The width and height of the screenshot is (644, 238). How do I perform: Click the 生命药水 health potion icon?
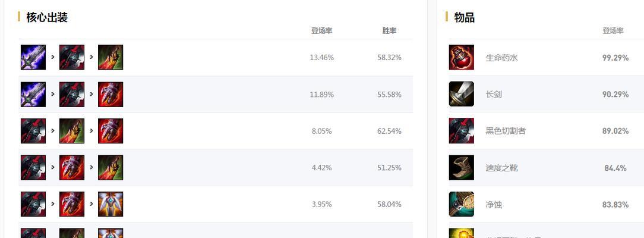pos(462,58)
